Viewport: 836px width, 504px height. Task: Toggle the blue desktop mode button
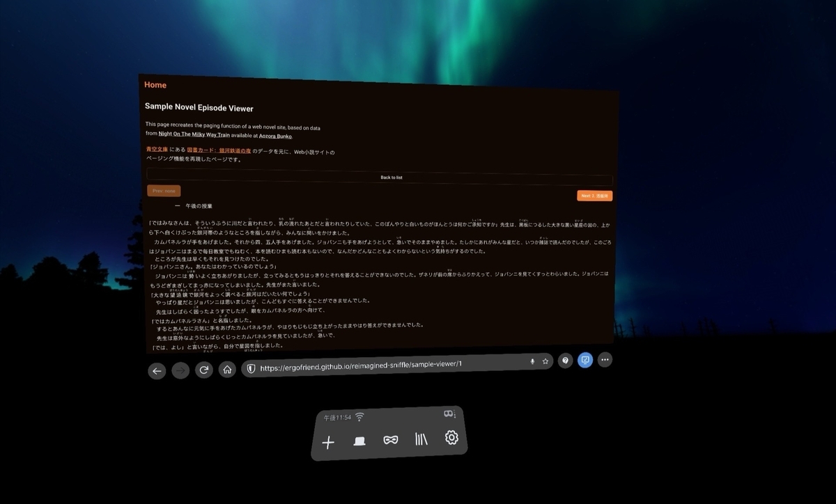pos(585,360)
